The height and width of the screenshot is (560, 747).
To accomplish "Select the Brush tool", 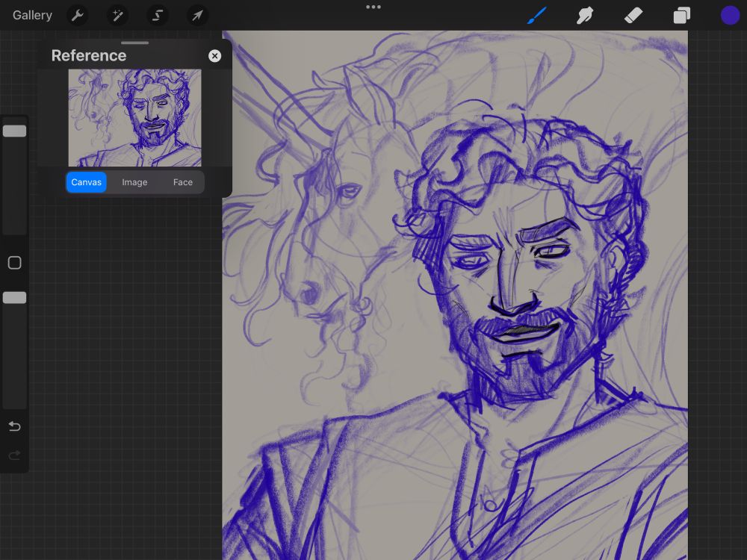I will click(537, 15).
